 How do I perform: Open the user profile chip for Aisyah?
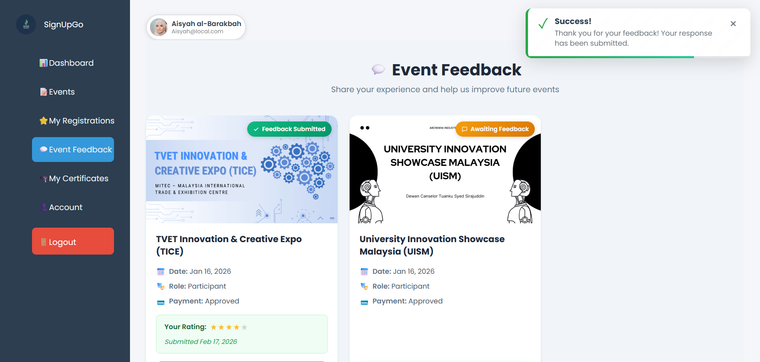[196, 27]
